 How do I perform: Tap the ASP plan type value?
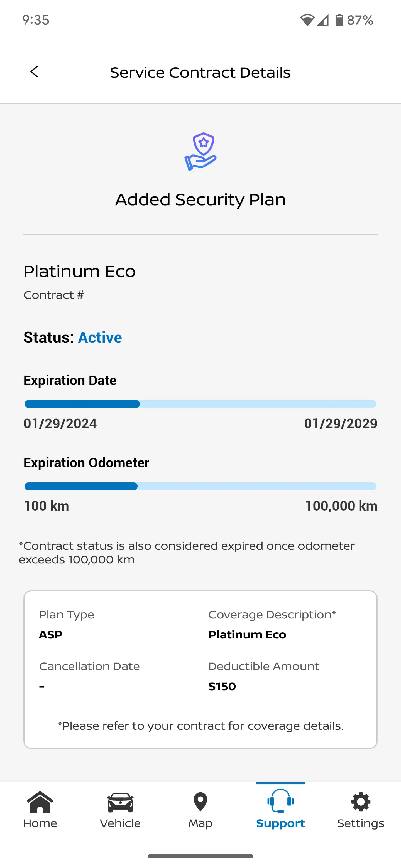click(x=51, y=635)
